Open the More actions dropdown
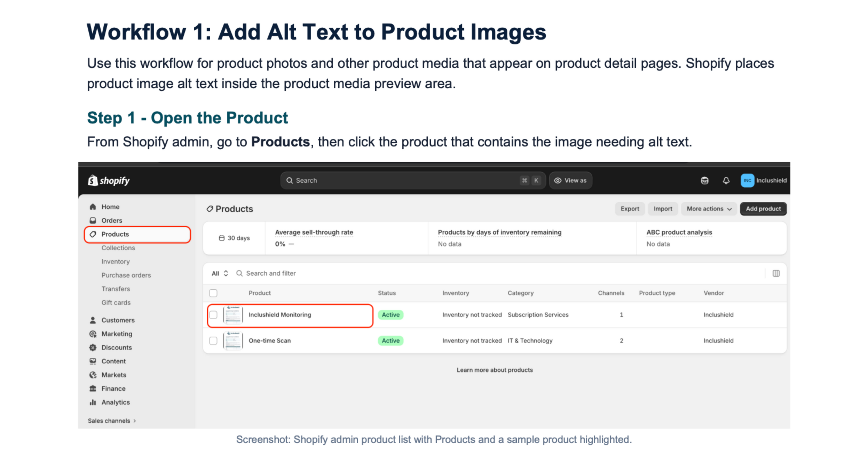 (x=709, y=209)
